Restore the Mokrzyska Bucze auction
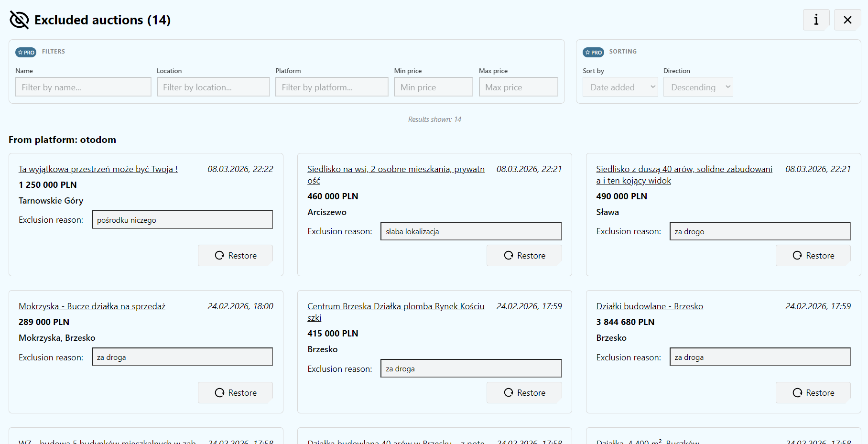 (235, 393)
